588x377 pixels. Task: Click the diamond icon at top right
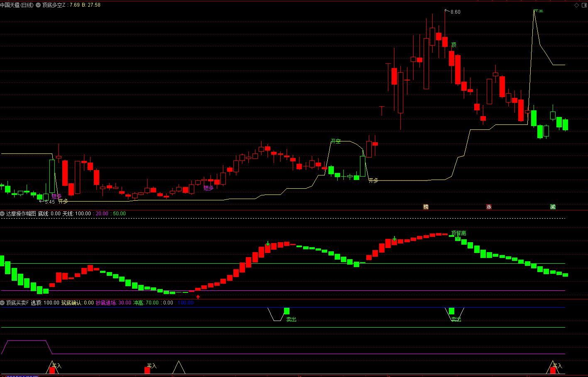pos(576,5)
